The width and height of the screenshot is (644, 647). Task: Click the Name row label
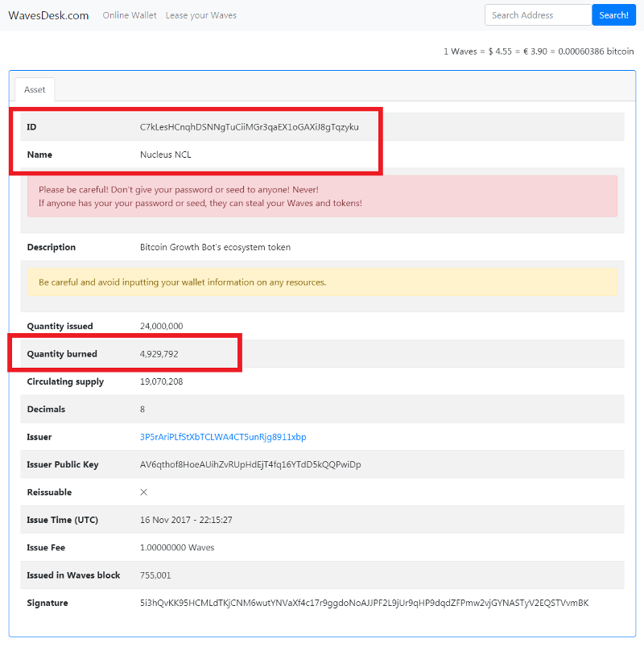coord(39,155)
